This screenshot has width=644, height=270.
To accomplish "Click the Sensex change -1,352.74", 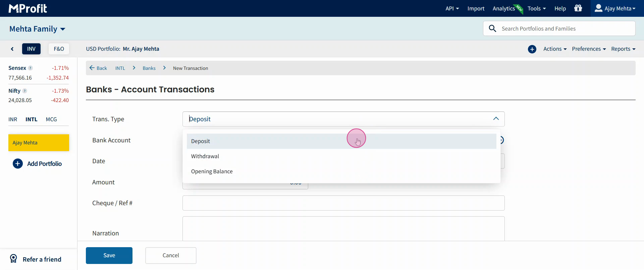I will pyautogui.click(x=58, y=78).
